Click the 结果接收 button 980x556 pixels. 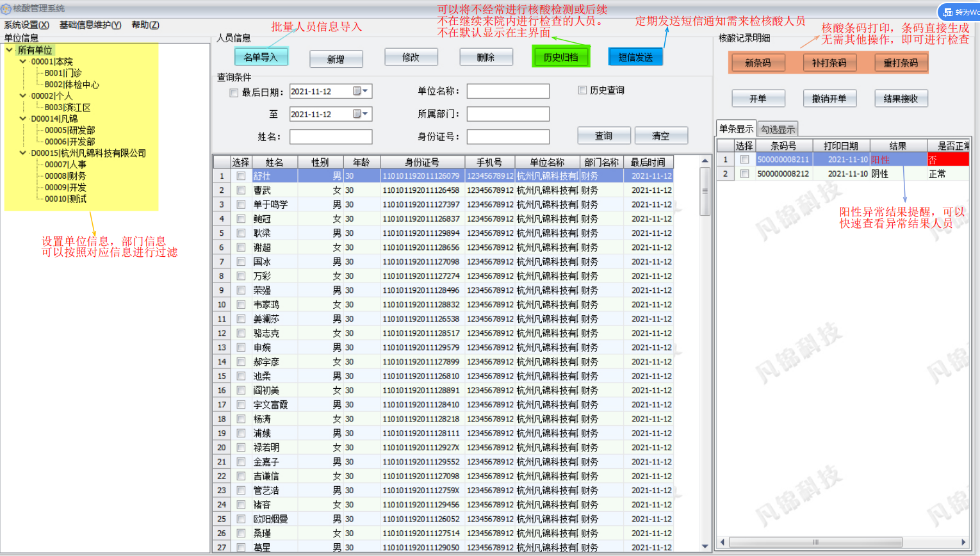(x=901, y=99)
